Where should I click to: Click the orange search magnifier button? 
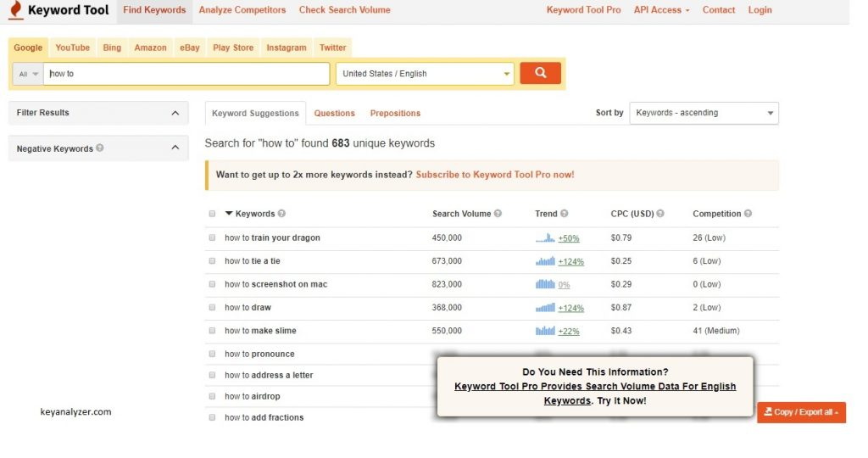click(540, 73)
